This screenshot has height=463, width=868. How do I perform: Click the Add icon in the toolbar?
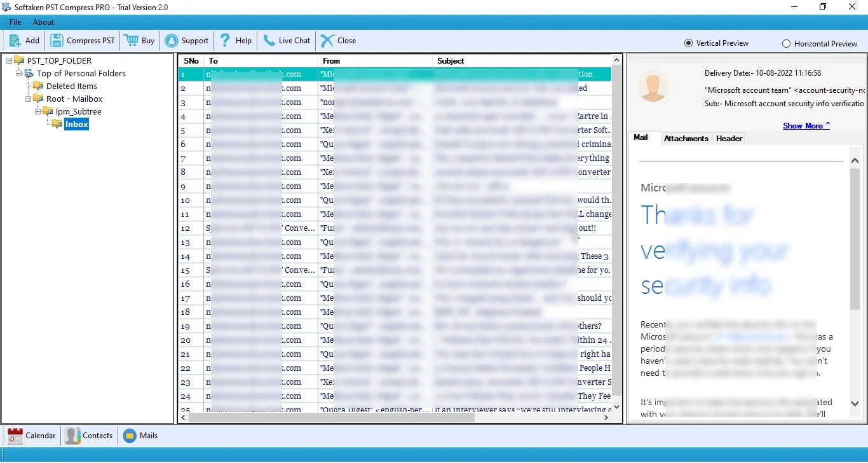click(14, 40)
